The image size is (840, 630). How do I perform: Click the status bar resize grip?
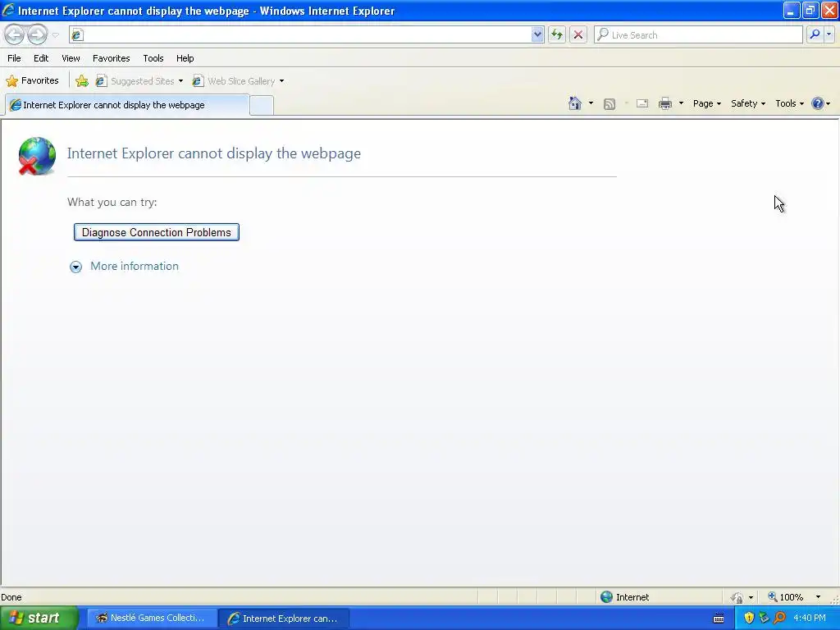834,599
